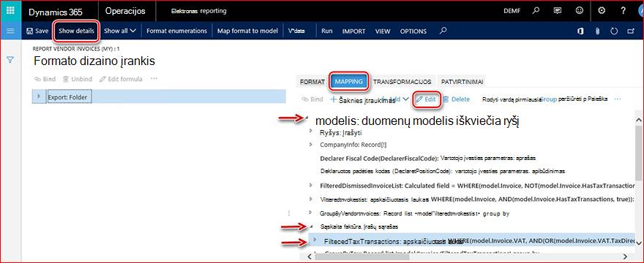Expand the Export: Folder node
This screenshot has width=644, height=263.
pyautogui.click(x=39, y=96)
